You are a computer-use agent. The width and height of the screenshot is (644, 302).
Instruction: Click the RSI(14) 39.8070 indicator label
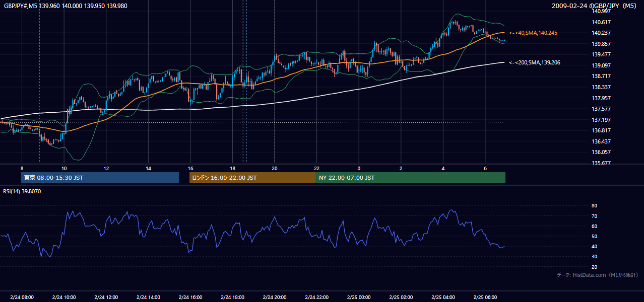point(22,191)
